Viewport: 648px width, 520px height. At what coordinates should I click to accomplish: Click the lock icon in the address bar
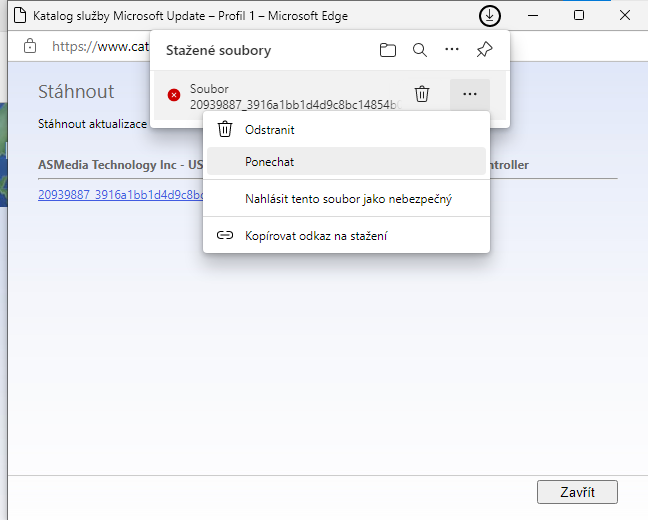coord(30,46)
